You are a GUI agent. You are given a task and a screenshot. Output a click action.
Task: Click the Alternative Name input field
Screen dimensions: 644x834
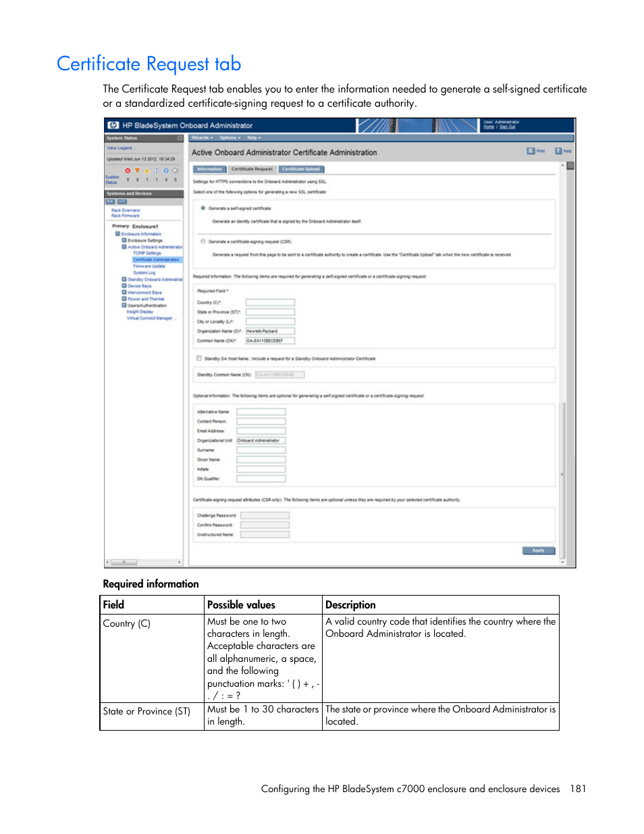(x=261, y=411)
